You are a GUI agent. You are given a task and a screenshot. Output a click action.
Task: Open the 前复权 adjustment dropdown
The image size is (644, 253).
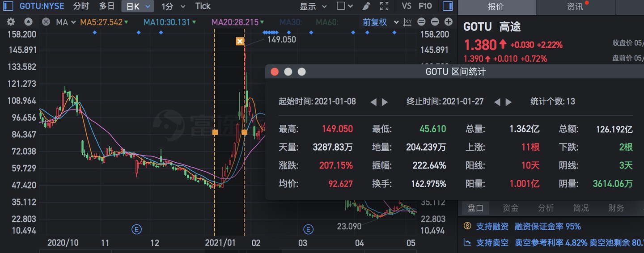coord(378,22)
